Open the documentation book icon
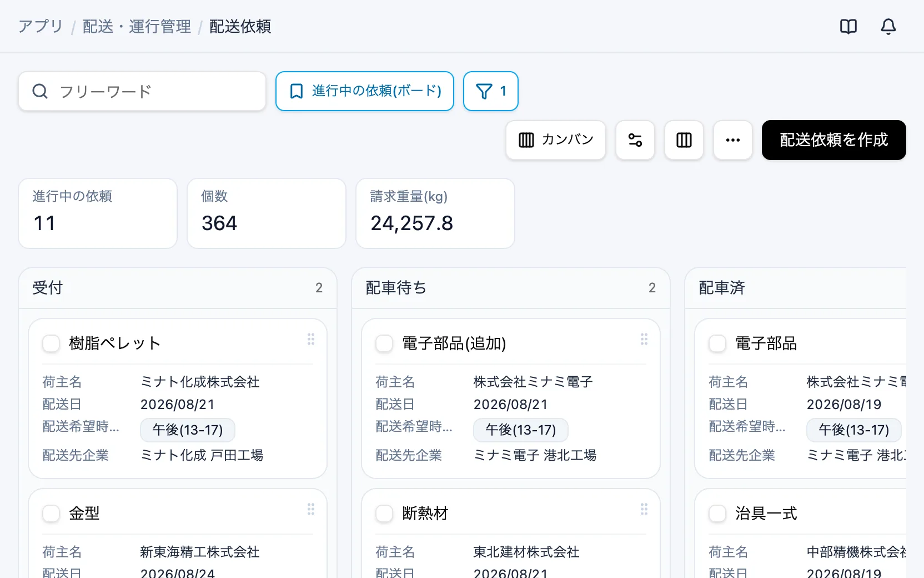 (x=848, y=27)
